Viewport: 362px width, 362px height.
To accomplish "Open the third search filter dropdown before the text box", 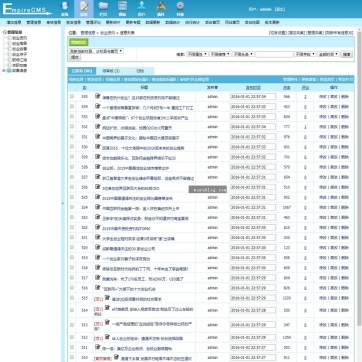I will [243, 54].
